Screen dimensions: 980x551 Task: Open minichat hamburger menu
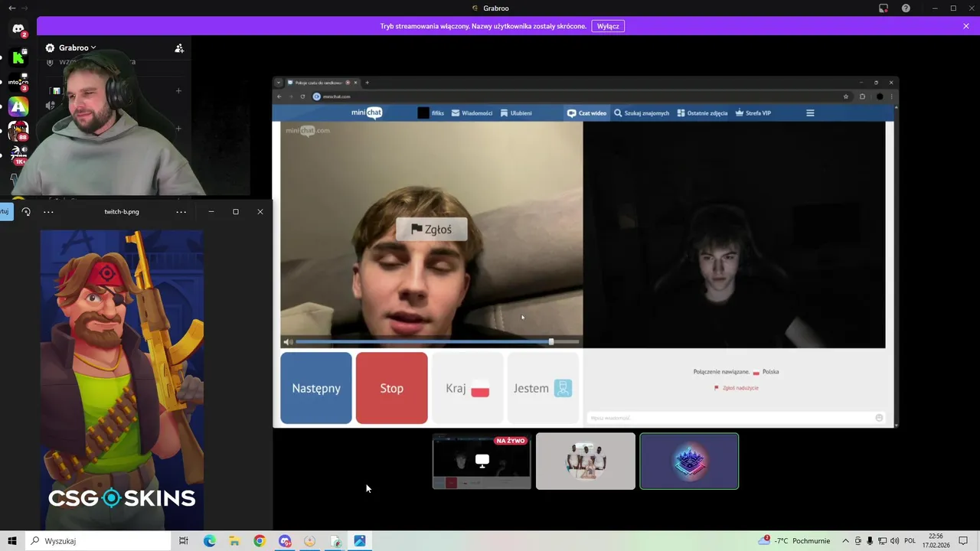[x=810, y=113]
